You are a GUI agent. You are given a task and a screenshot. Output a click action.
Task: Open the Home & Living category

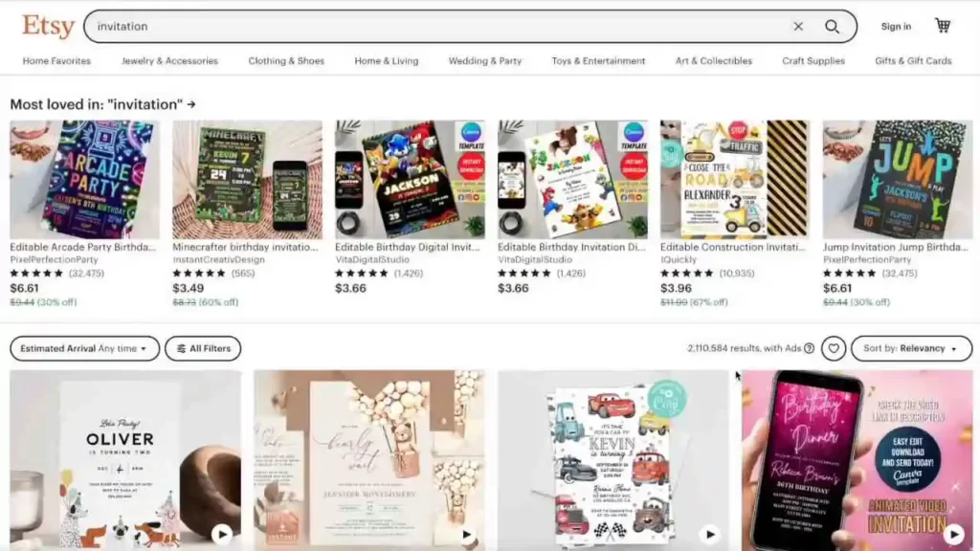387,60
